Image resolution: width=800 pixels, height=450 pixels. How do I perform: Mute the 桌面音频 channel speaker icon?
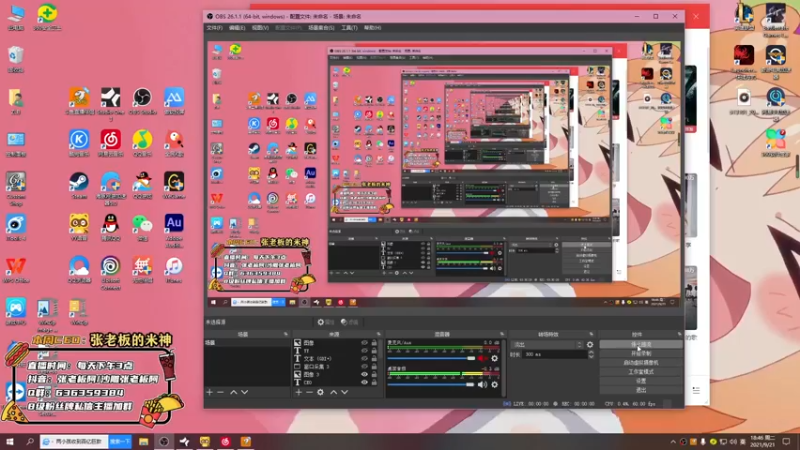(x=483, y=384)
